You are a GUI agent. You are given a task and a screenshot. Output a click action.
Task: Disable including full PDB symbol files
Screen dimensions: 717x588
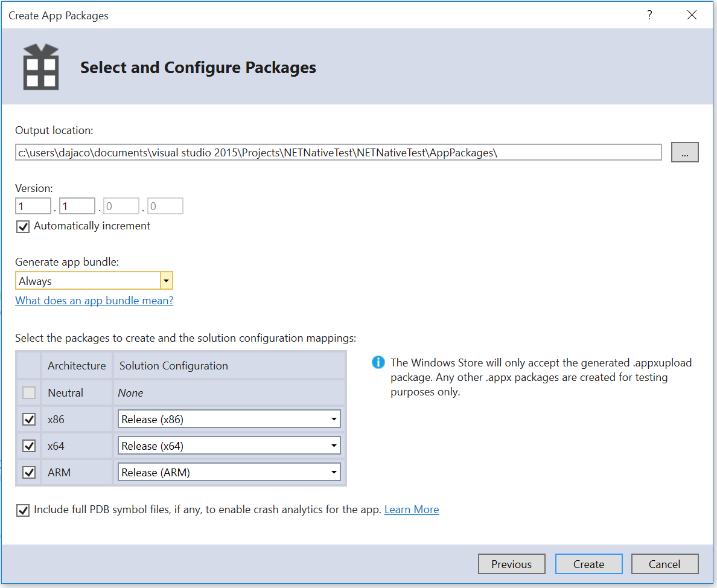[x=22, y=510]
